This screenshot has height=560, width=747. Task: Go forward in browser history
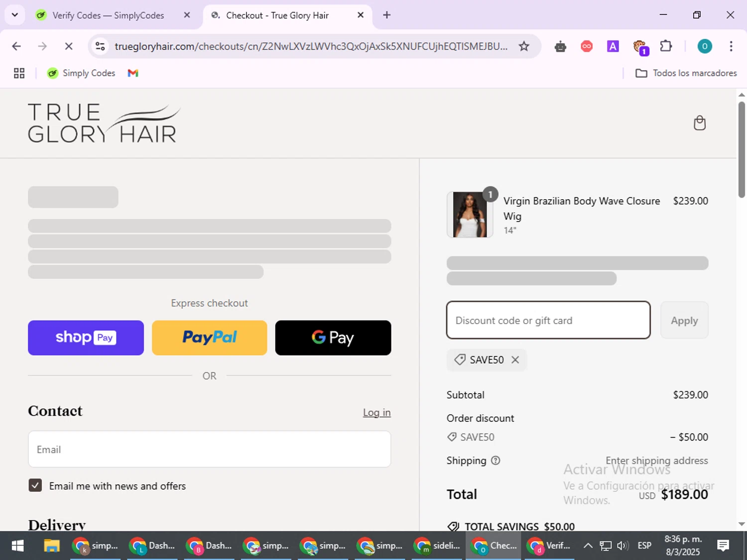coord(42,46)
